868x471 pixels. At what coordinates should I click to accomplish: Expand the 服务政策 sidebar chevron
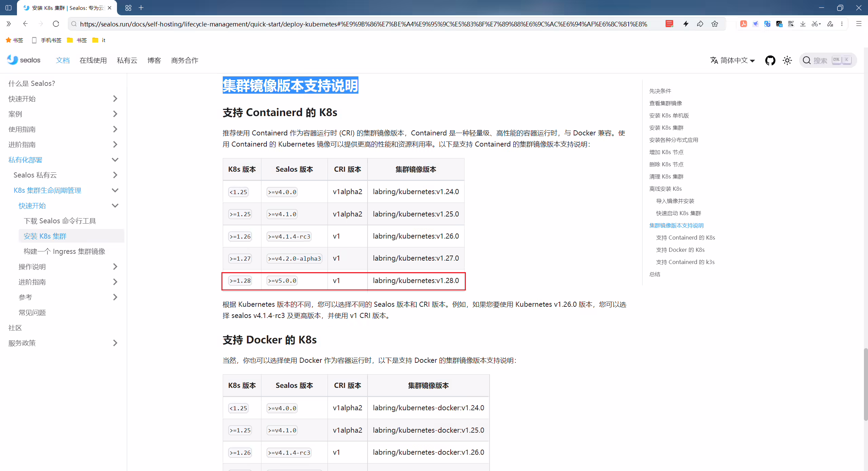[115, 343]
